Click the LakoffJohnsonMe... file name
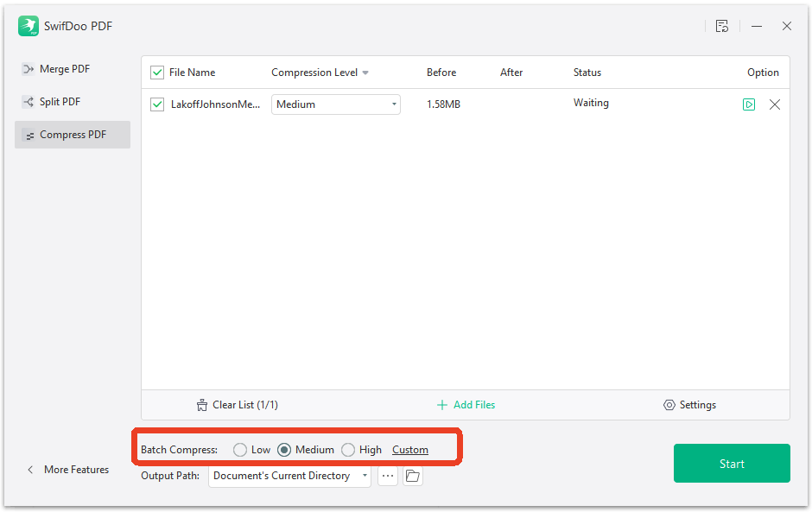This screenshot has height=512, width=812. coord(215,104)
